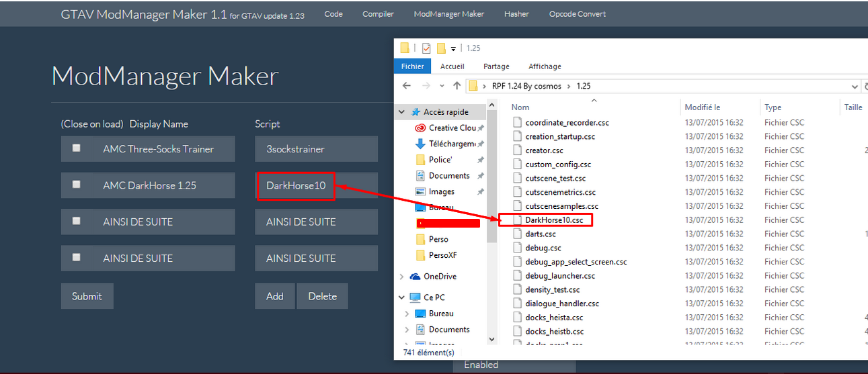Click the file icon of coordinate_recorder.csc
868x374 pixels.
517,122
